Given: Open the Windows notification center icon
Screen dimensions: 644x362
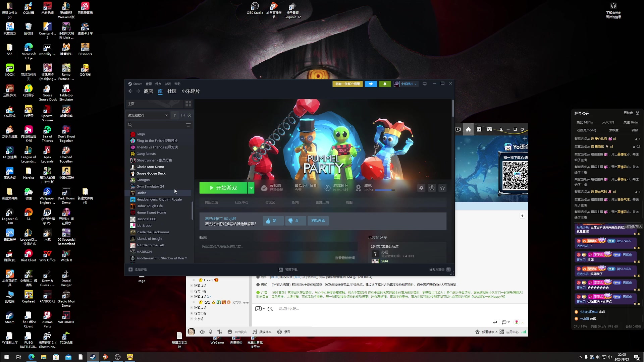Looking at the screenshot, I should [x=636, y=357].
